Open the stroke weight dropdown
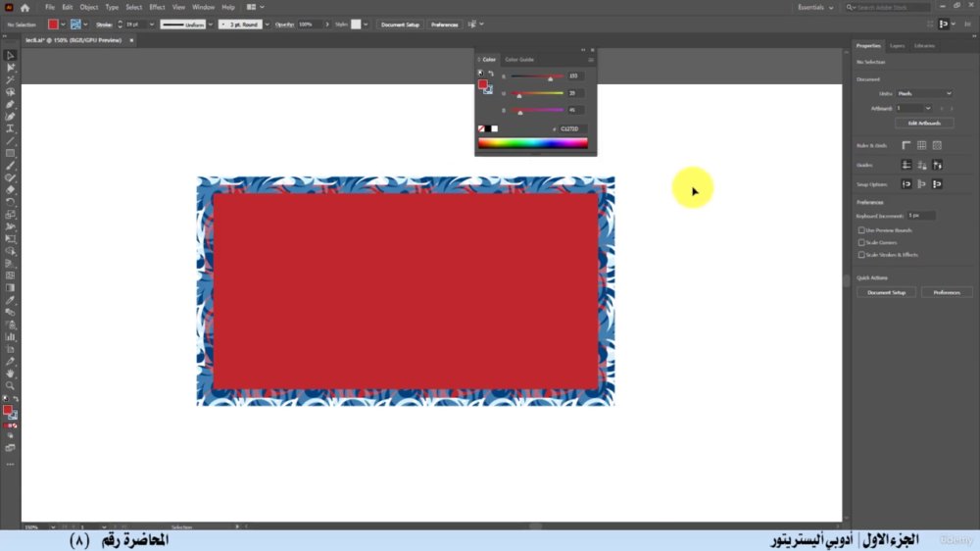The width and height of the screenshot is (980, 551). [152, 25]
